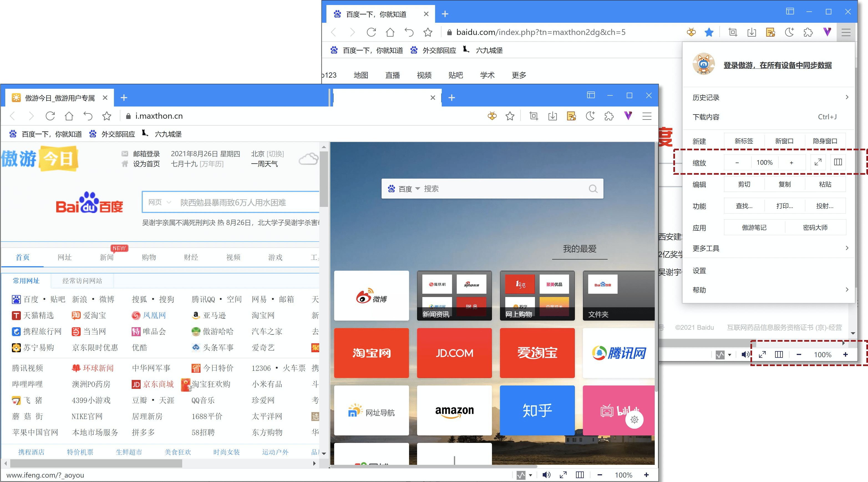This screenshot has height=482, width=868.
Task: Mute sound via speaker icon in the Baidu window status bar
Action: (x=745, y=354)
